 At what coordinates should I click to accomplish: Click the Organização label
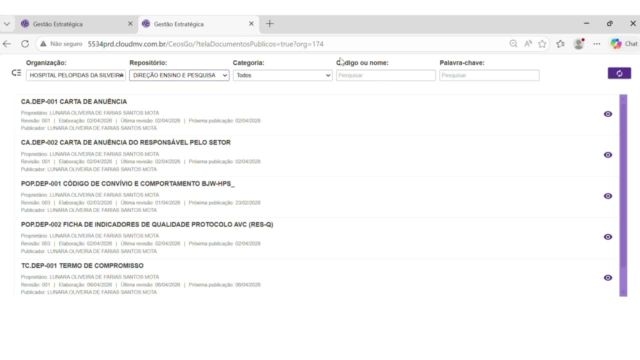pyautogui.click(x=46, y=63)
